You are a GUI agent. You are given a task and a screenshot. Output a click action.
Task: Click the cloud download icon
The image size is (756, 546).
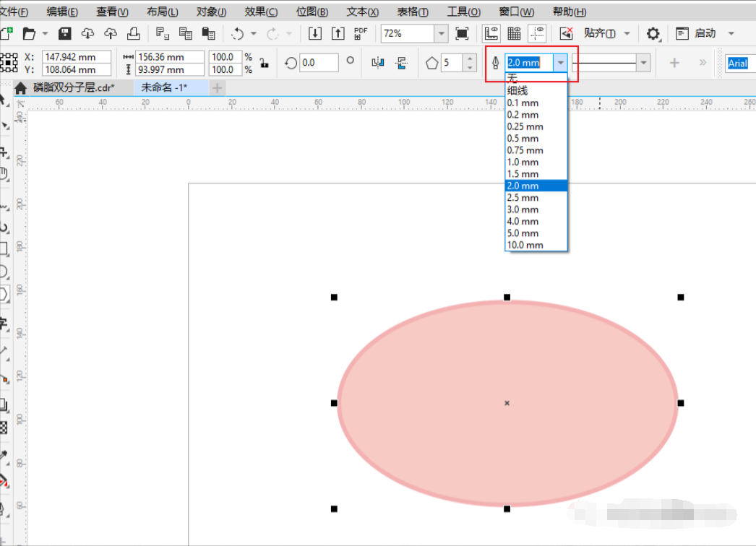[x=87, y=33]
